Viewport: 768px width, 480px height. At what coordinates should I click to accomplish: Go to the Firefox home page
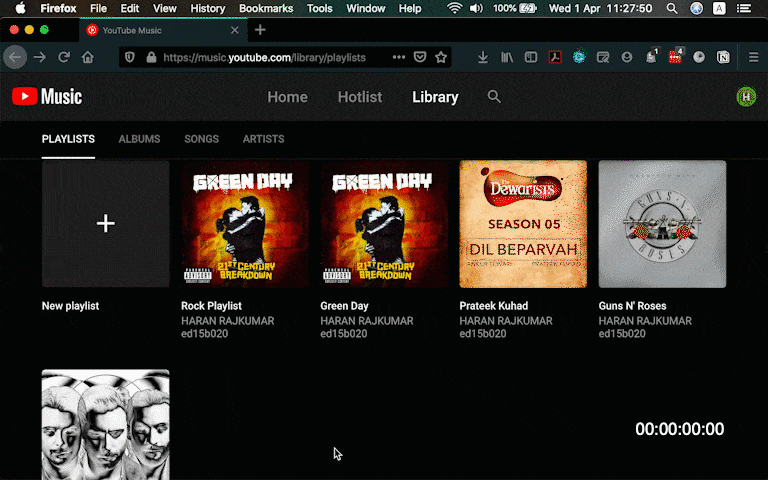88,57
